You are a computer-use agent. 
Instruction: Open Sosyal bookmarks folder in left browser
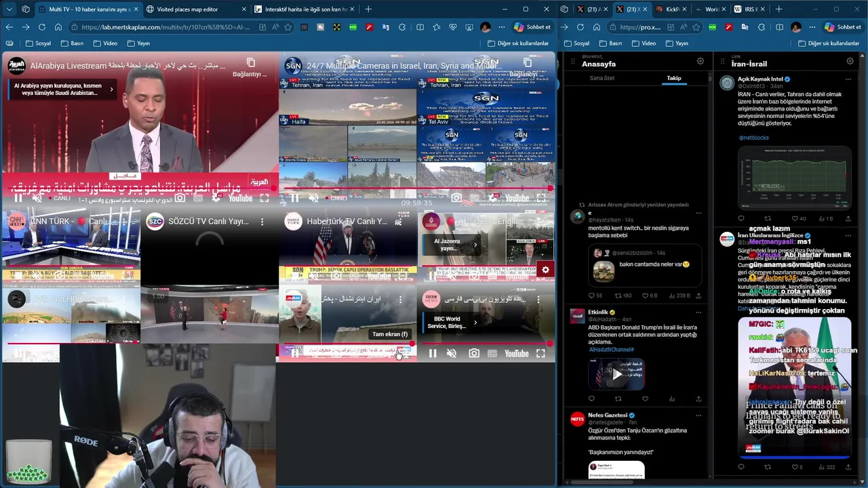pos(39,43)
